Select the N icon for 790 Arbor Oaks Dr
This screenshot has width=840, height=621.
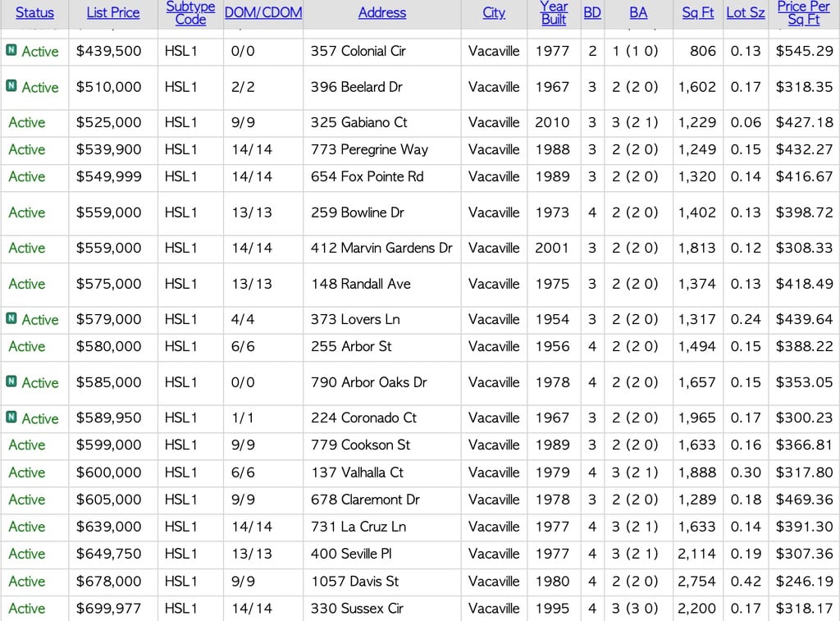coord(11,381)
